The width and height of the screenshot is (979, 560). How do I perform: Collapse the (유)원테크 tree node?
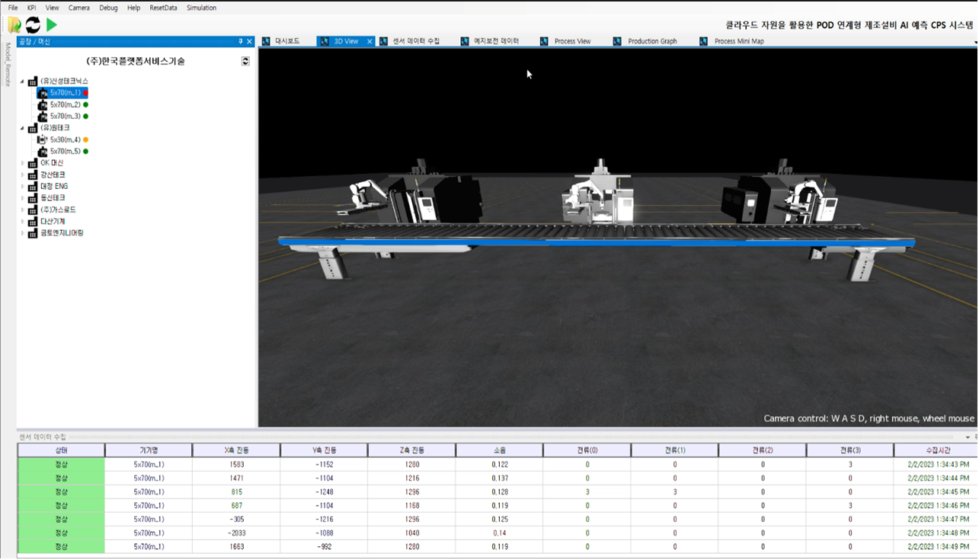tap(22, 128)
